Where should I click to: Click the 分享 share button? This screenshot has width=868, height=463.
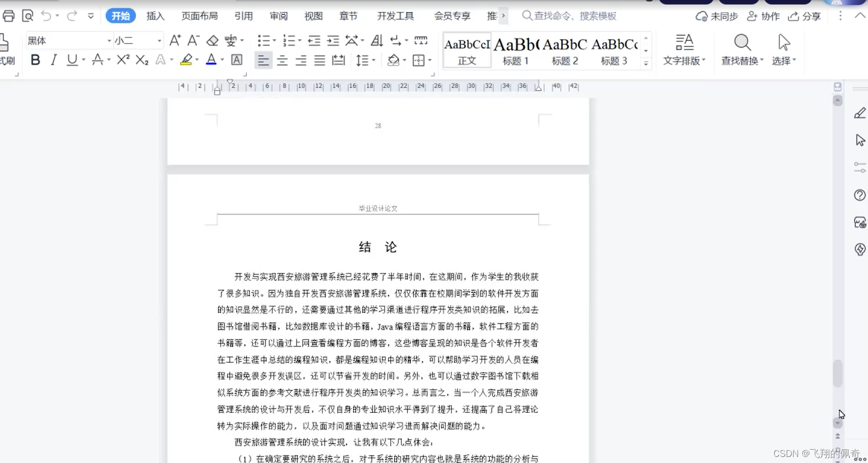click(804, 16)
